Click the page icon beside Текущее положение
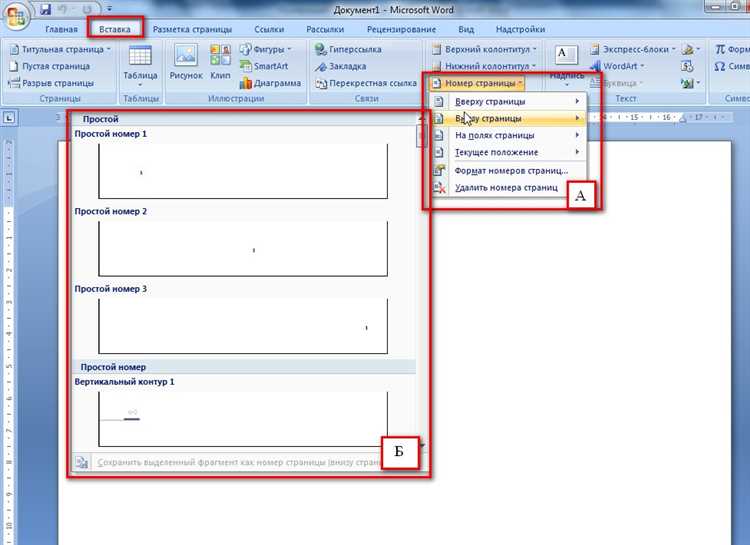Screen dimensions: 750x545 pos(439,152)
